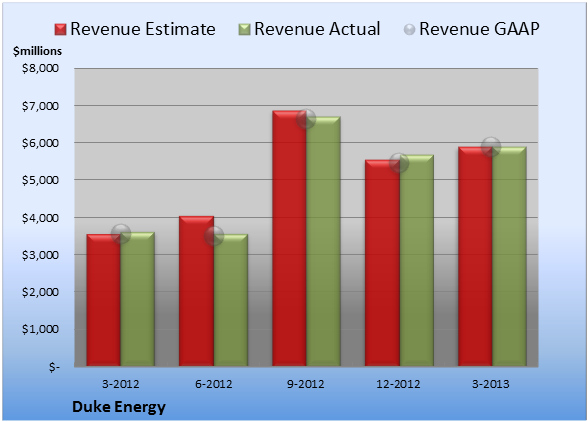Image resolution: width=588 pixels, height=422 pixels.
Task: Click the $7,000 axis value
Action: pyautogui.click(x=40, y=106)
